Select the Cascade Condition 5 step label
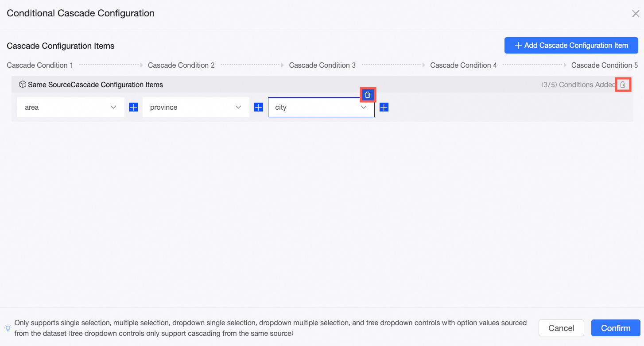 (x=604, y=65)
